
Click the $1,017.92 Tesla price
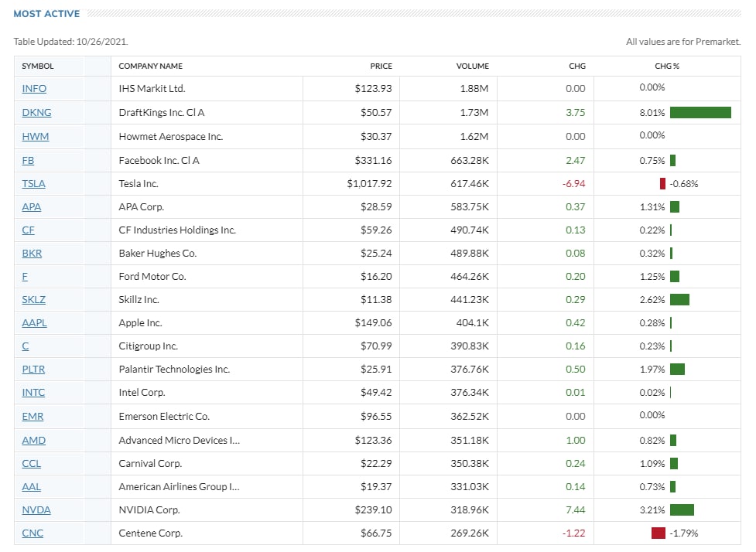tap(369, 184)
